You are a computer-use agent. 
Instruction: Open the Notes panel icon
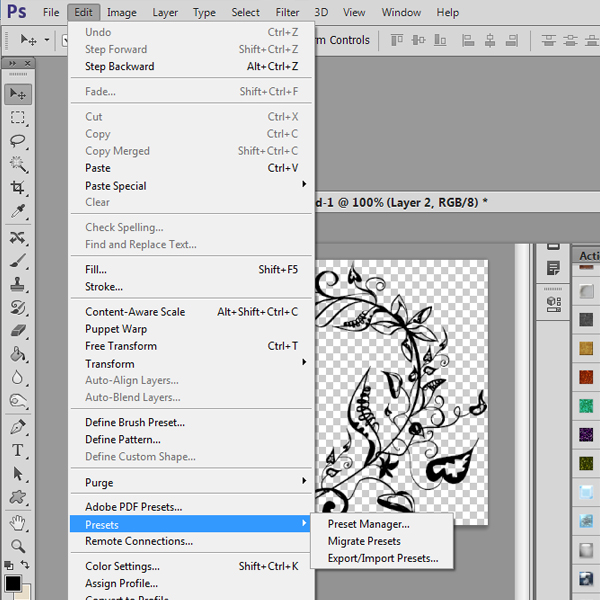coord(553,268)
